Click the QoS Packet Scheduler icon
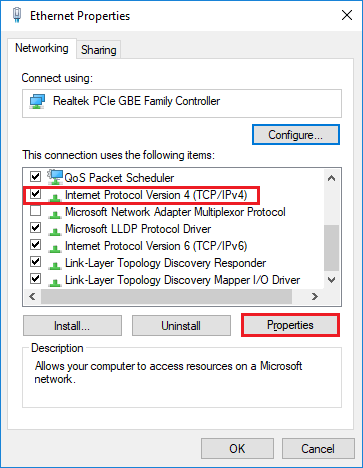363x468 pixels. (x=55, y=177)
